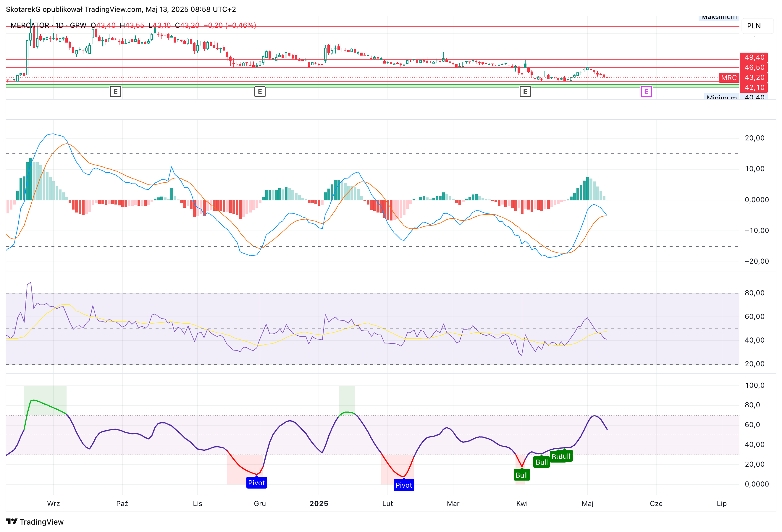Click the Mar month label on time axis
782x532 pixels.
pyautogui.click(x=453, y=503)
